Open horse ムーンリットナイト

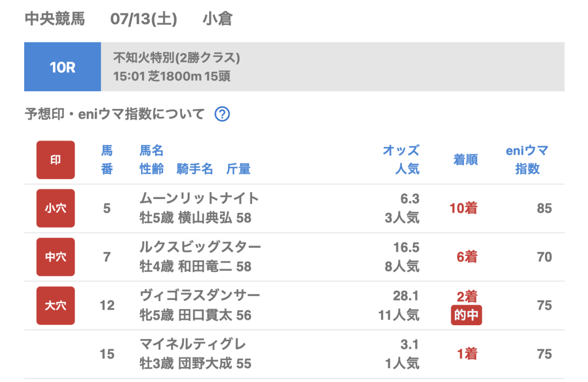pyautogui.click(x=199, y=198)
